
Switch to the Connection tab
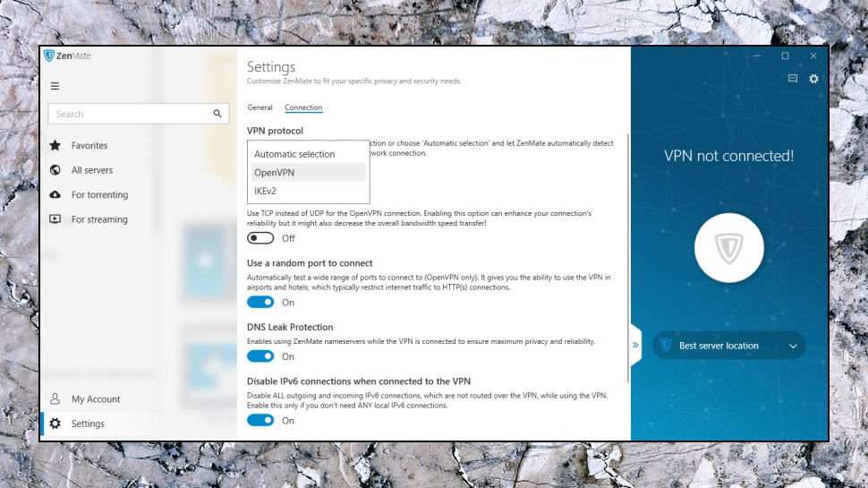(x=303, y=107)
